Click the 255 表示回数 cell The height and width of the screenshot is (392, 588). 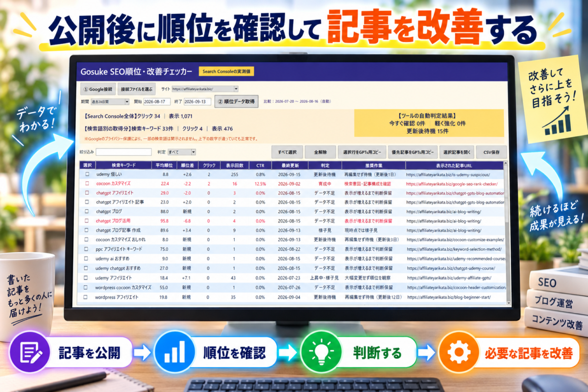tap(234, 174)
